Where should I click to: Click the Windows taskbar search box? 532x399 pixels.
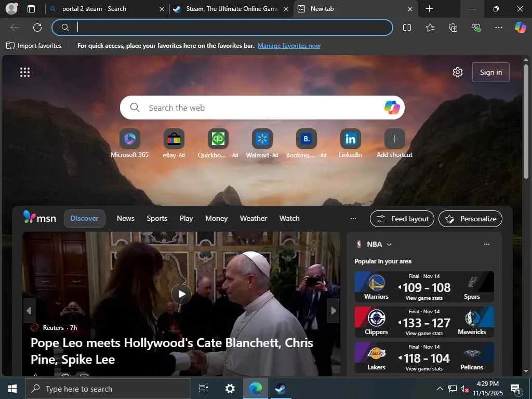(x=108, y=389)
